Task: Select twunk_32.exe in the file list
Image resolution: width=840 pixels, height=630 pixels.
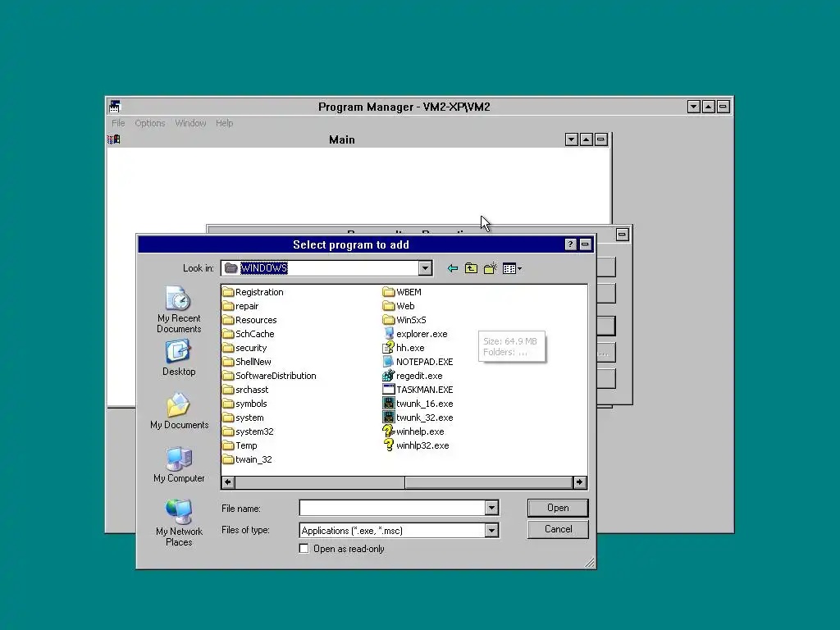Action: (x=418, y=418)
